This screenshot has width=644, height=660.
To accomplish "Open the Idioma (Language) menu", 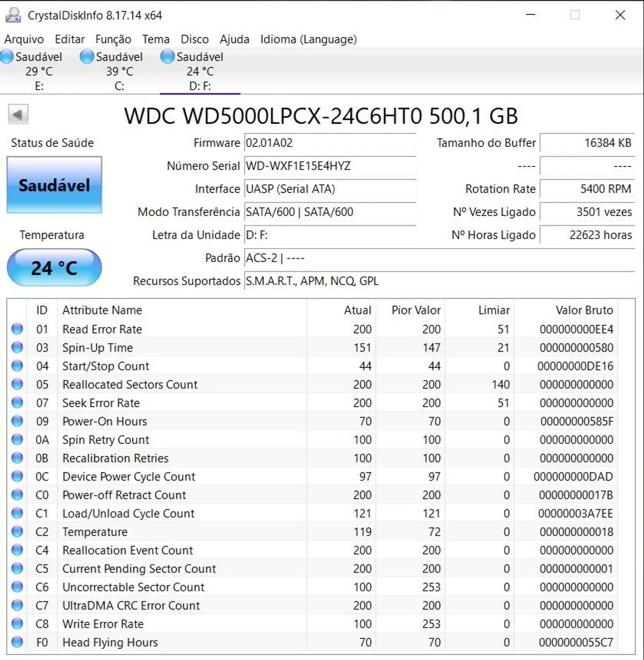I will [x=308, y=39].
